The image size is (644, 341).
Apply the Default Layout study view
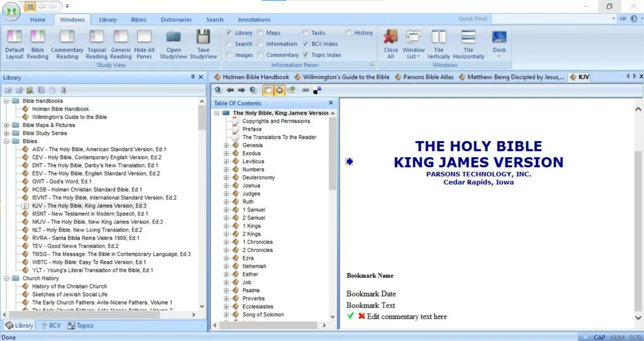pos(14,44)
